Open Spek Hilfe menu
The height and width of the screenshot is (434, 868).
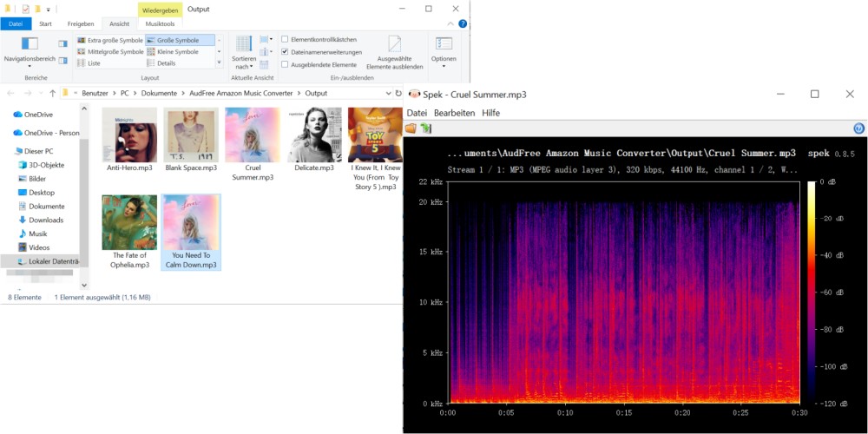point(491,113)
